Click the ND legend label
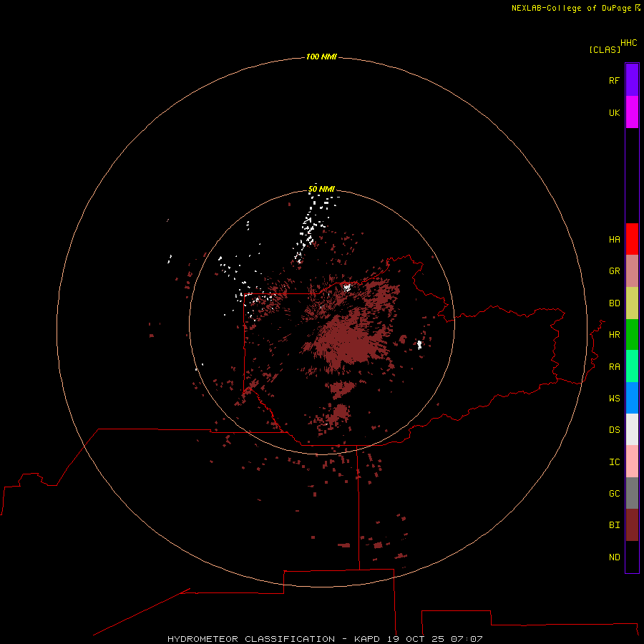This screenshot has height=644, width=644. [x=614, y=557]
